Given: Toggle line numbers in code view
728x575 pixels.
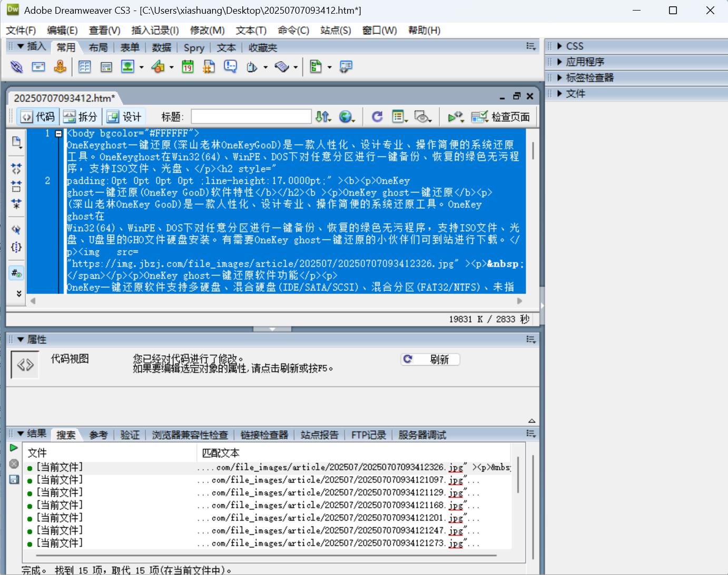Looking at the screenshot, I should coord(16,273).
